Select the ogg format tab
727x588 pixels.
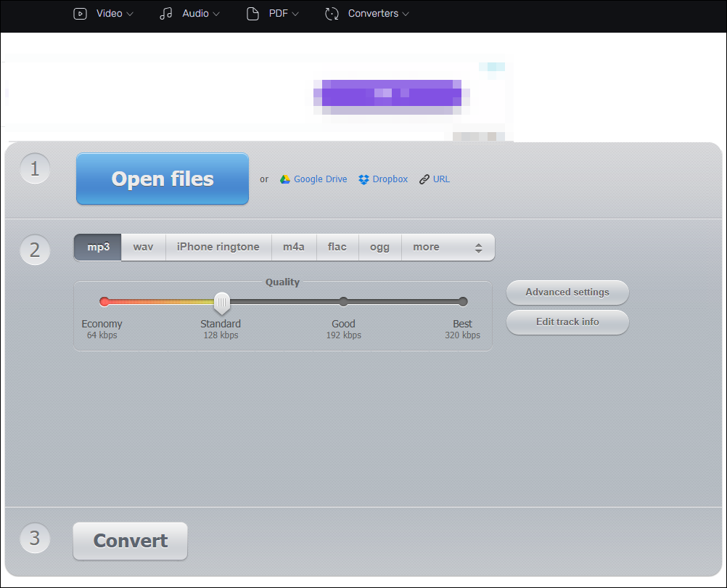point(379,247)
